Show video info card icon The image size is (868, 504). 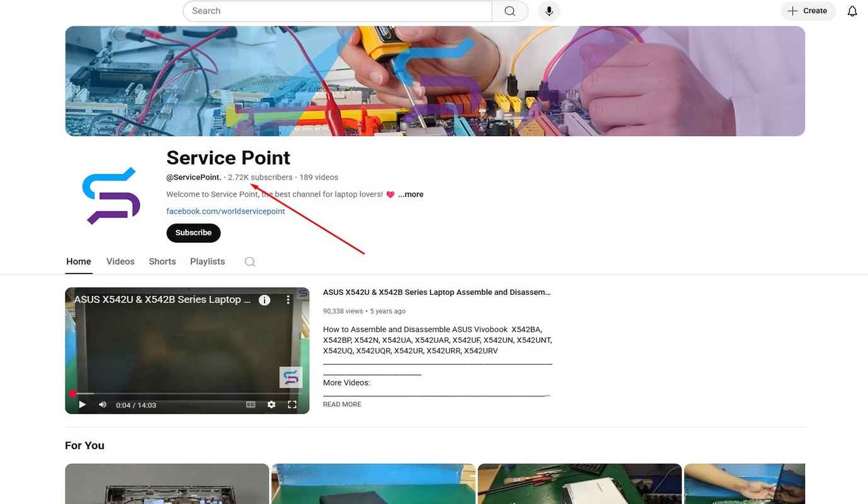265,300
